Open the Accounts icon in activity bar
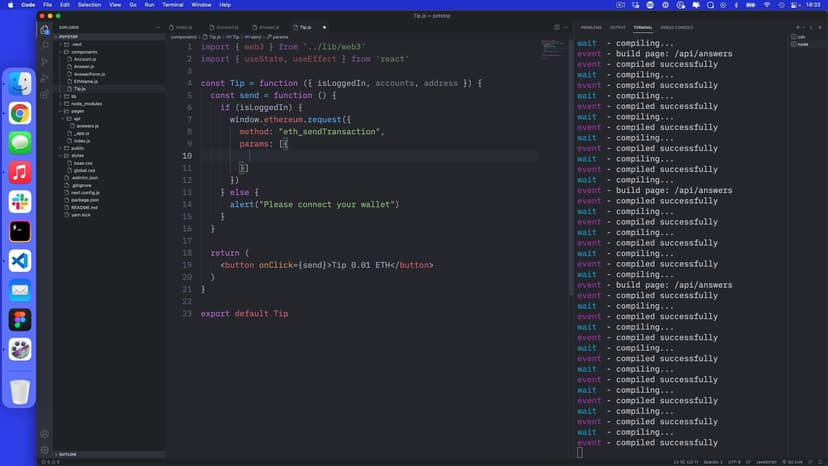Screen dimensions: 828x466 point(45,434)
